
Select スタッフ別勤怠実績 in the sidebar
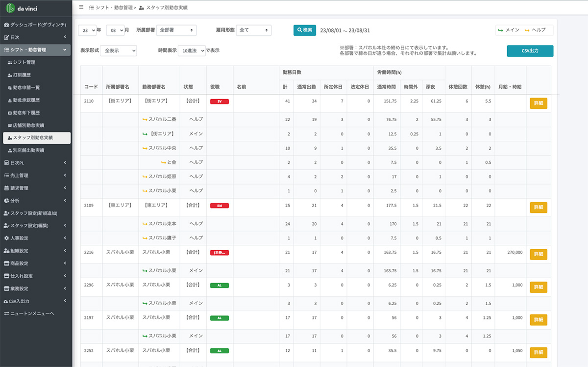[36, 138]
